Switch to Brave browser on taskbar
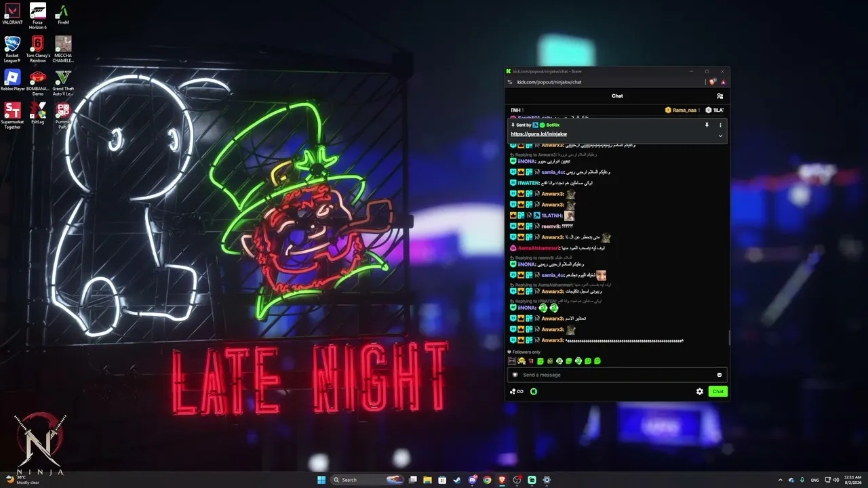Viewport: 868px width, 488px height. tap(502, 480)
